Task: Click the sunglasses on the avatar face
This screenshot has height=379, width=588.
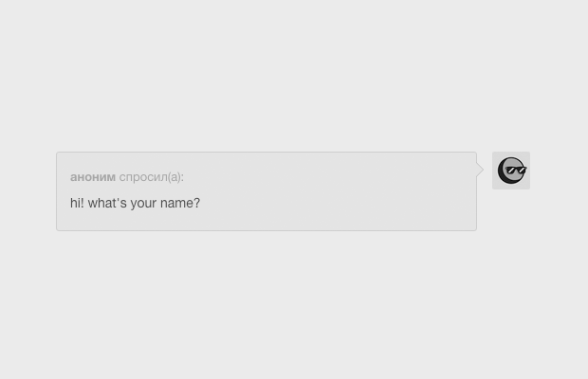Action: [x=516, y=170]
